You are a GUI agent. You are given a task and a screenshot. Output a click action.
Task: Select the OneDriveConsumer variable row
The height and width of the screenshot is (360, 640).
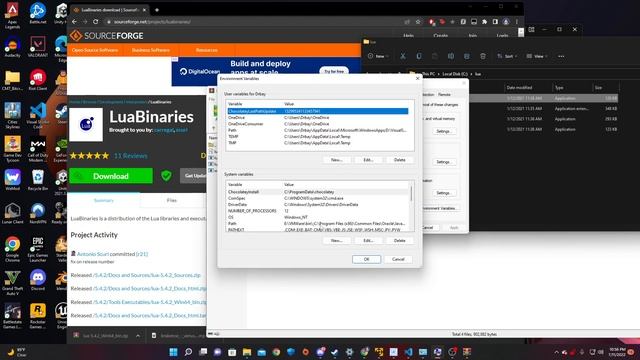(x=318, y=124)
